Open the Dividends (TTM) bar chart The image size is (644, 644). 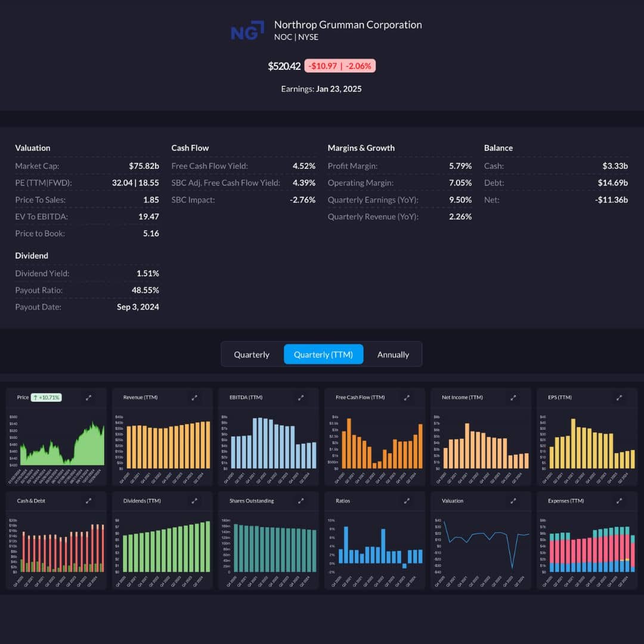click(162, 551)
